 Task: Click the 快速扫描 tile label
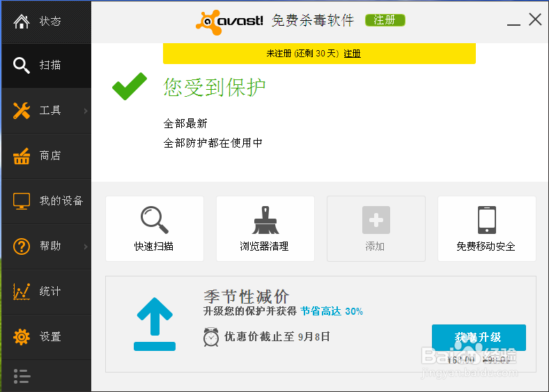tap(154, 246)
